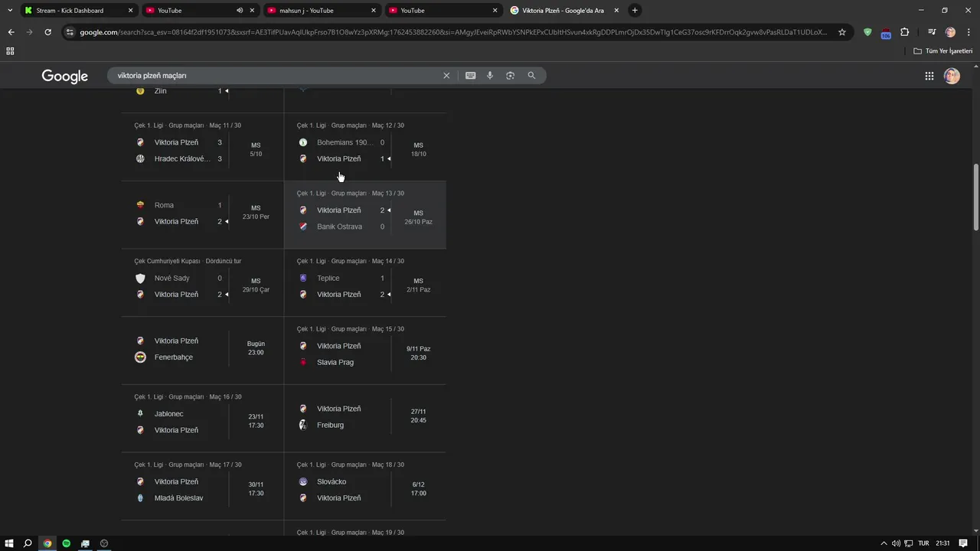This screenshot has height=551, width=980.
Task: Close the mahsun j - YouTube tab
Action: point(374,11)
